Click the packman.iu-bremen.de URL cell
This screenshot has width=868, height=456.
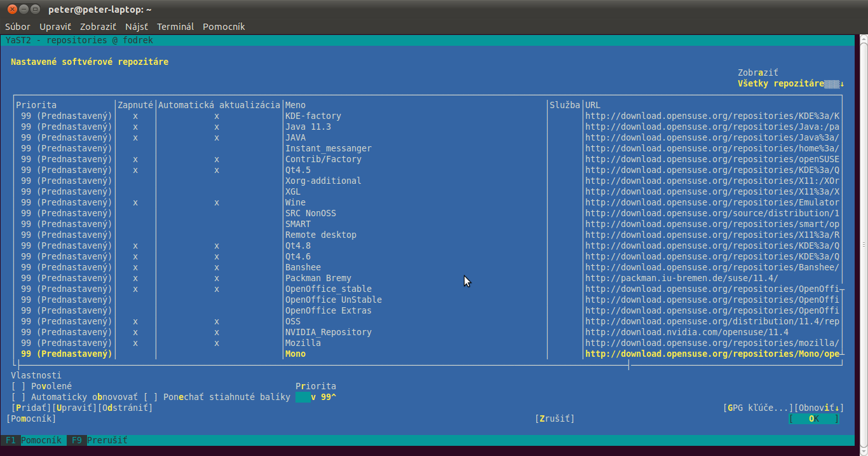click(682, 278)
